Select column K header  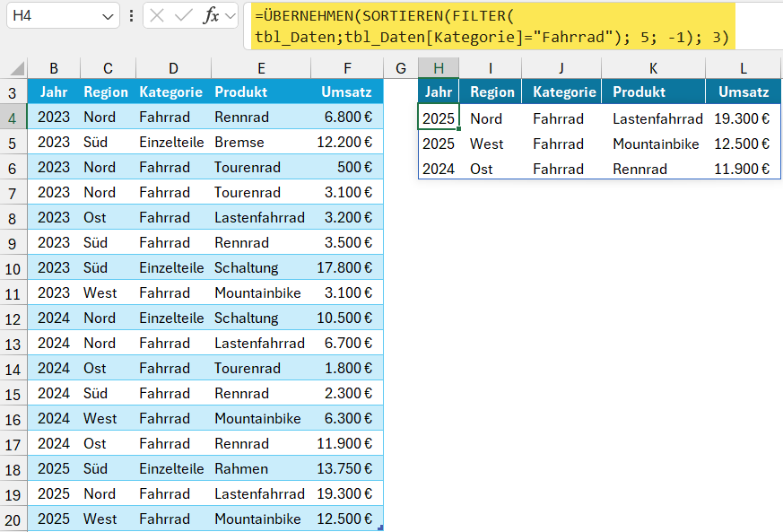(x=653, y=68)
